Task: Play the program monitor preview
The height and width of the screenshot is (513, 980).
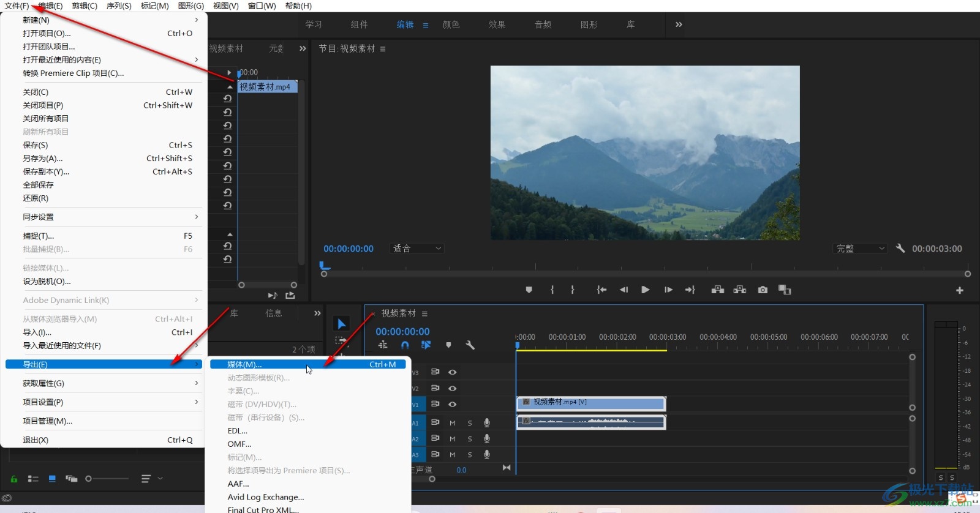Action: (645, 290)
